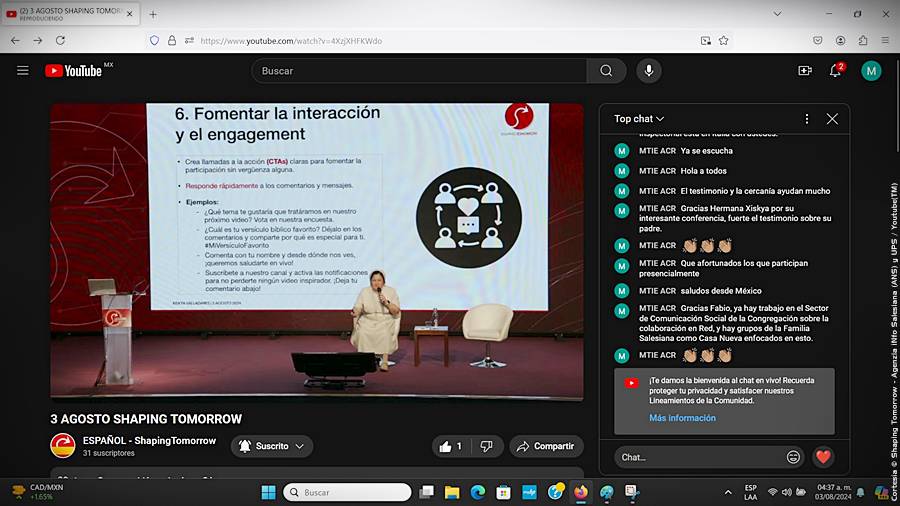The image size is (900, 506).
Task: Send a heart reaction in chat
Action: pyautogui.click(x=823, y=457)
